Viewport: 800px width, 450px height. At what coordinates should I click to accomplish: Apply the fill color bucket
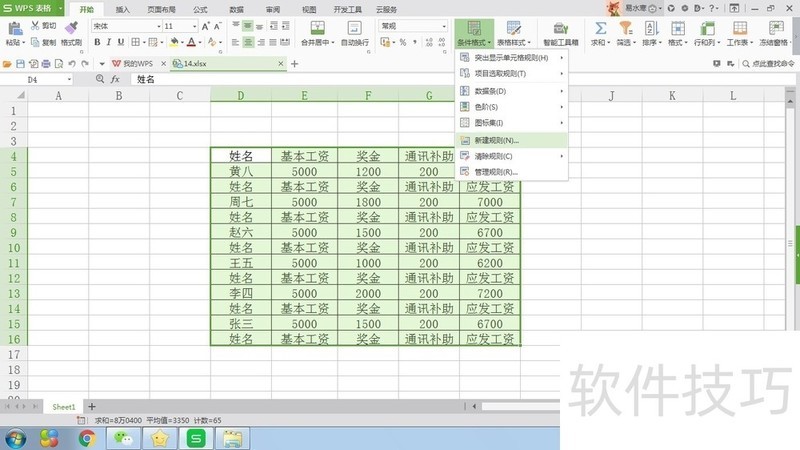tap(174, 42)
